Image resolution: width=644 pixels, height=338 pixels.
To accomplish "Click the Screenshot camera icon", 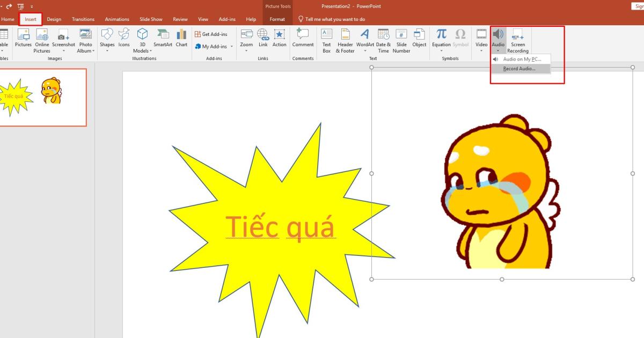I will tap(63, 34).
